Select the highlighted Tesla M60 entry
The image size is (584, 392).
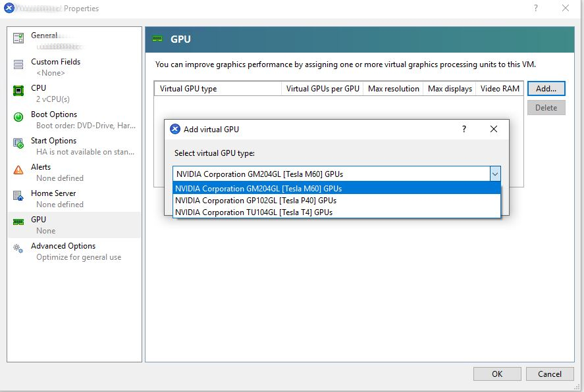click(256, 189)
